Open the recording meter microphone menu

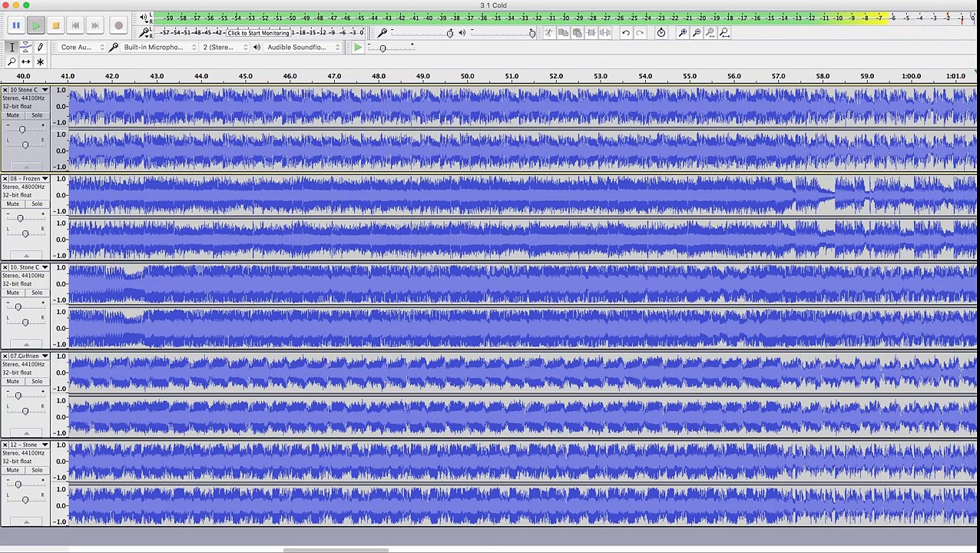pos(145,32)
